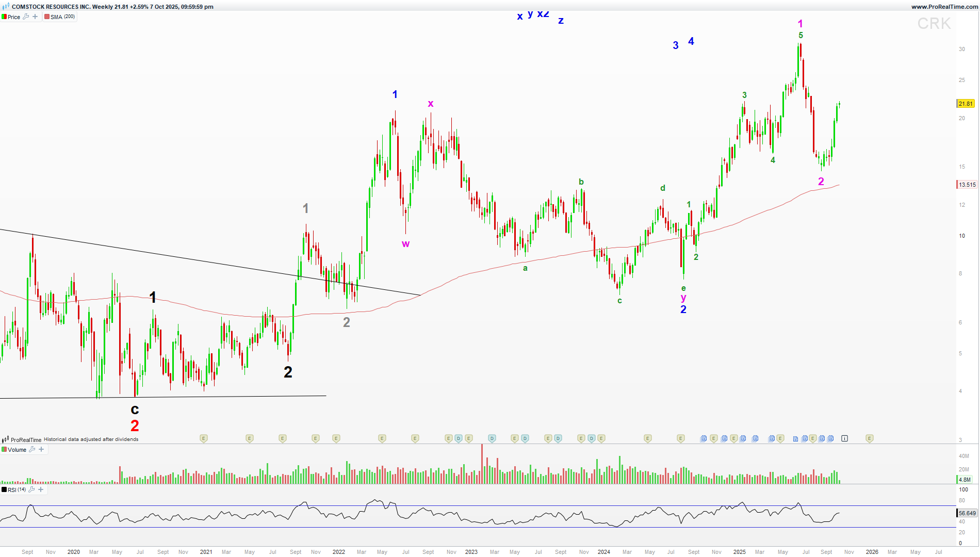The width and height of the screenshot is (980, 557).
Task: Click the 13.515 SMA value tag
Action: [967, 185]
